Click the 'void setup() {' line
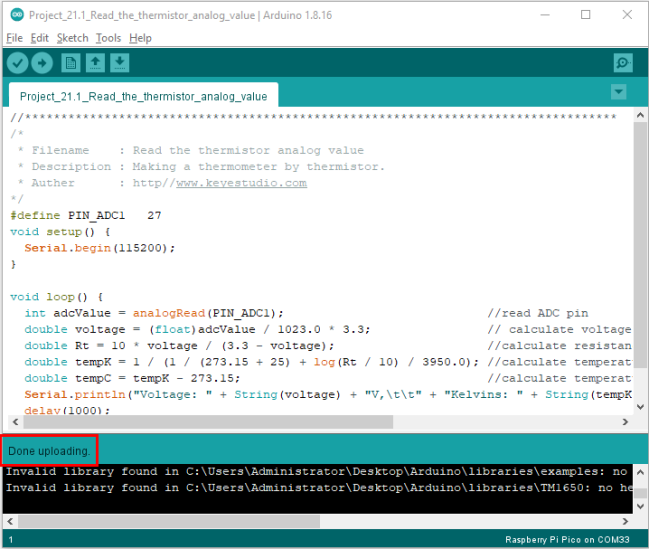Viewport: 650px width, 549px height. pos(60,231)
